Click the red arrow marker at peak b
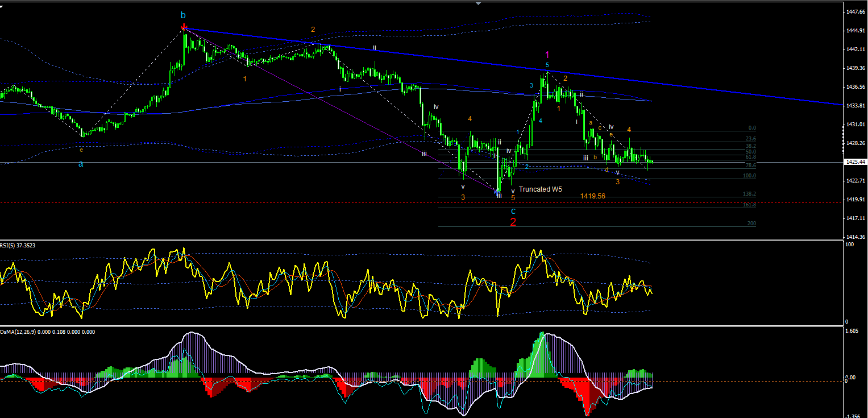This screenshot has width=868, height=418. (184, 27)
